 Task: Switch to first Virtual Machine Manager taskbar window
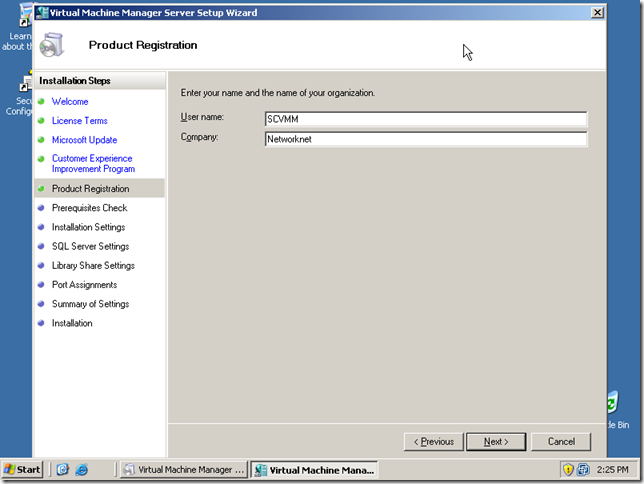tap(184, 470)
